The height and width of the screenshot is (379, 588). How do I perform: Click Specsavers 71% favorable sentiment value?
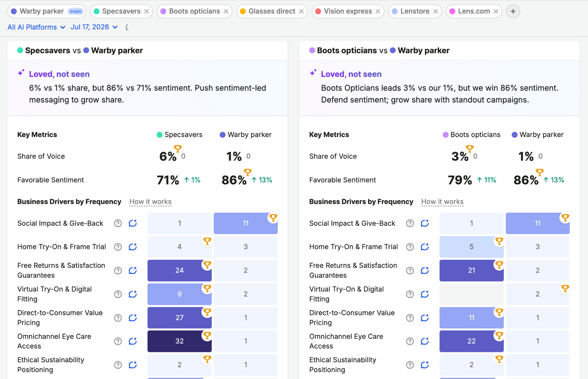tap(168, 180)
